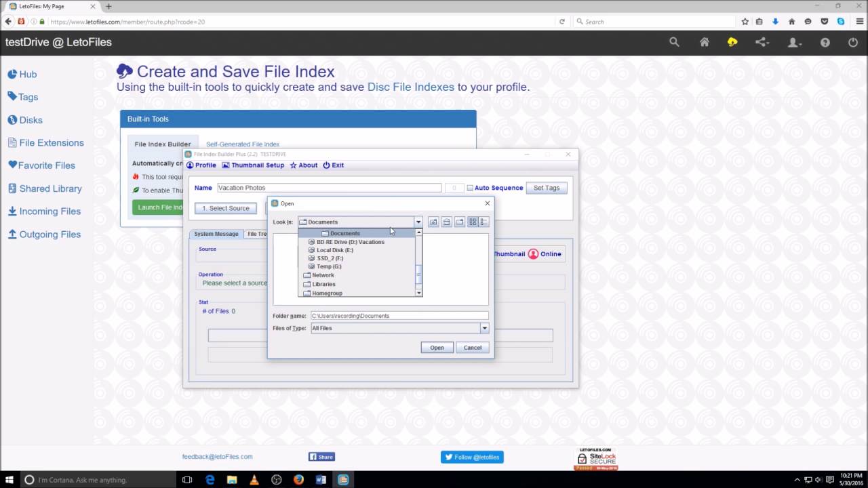The image size is (868, 488).
Task: Open Profile menu in File Index Builder
Action: click(201, 165)
